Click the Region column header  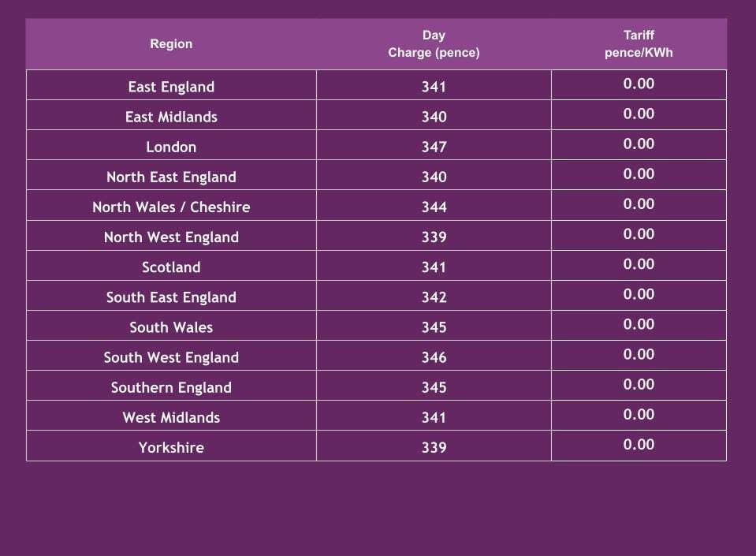(x=171, y=44)
